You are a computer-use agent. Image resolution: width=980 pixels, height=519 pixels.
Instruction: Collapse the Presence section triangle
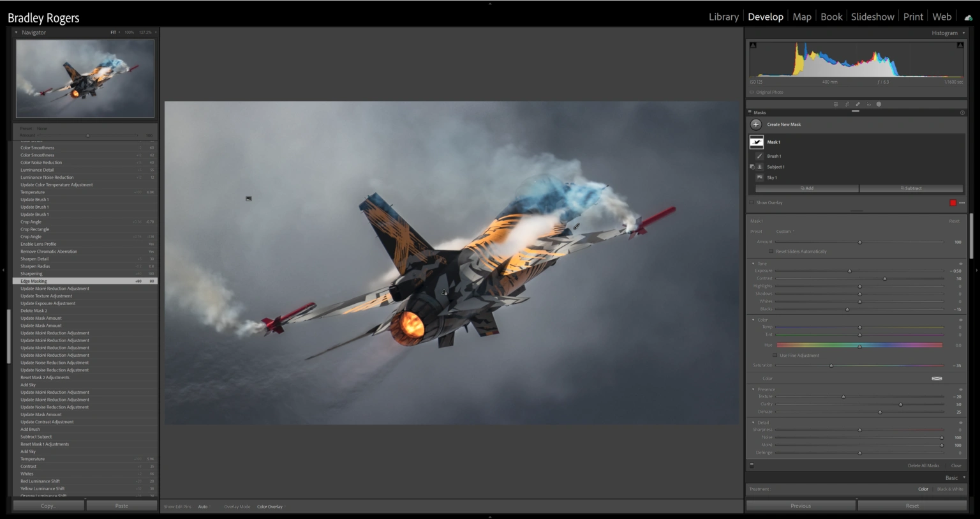point(753,389)
